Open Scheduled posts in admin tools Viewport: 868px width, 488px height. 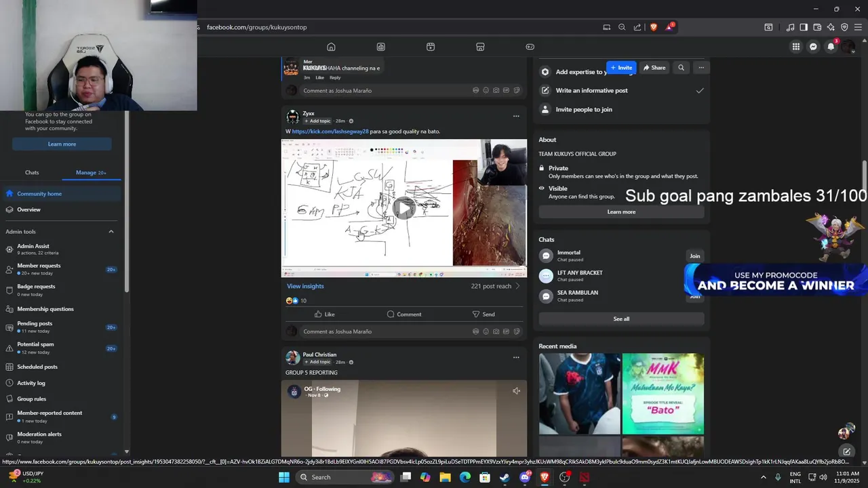(x=62, y=367)
